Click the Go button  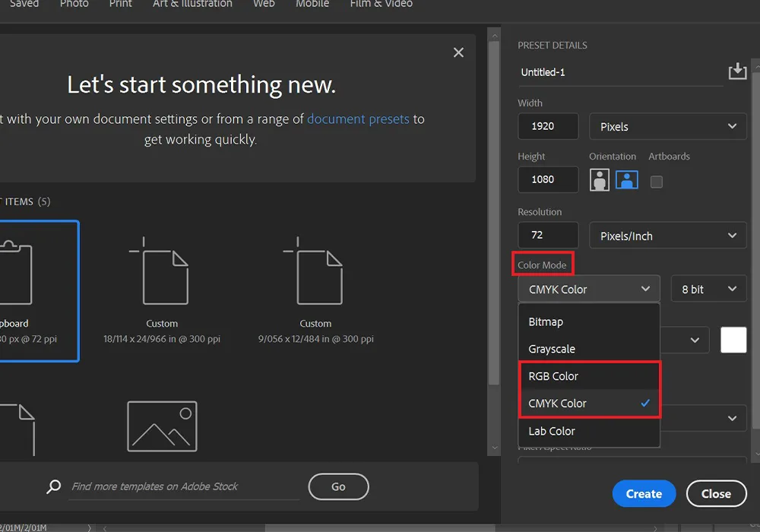pos(338,486)
